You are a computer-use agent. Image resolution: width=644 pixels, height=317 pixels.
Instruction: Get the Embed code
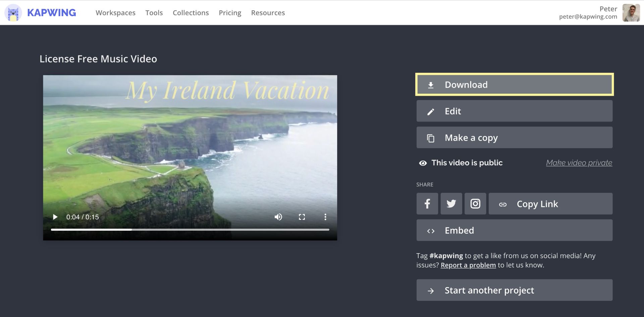pyautogui.click(x=514, y=230)
